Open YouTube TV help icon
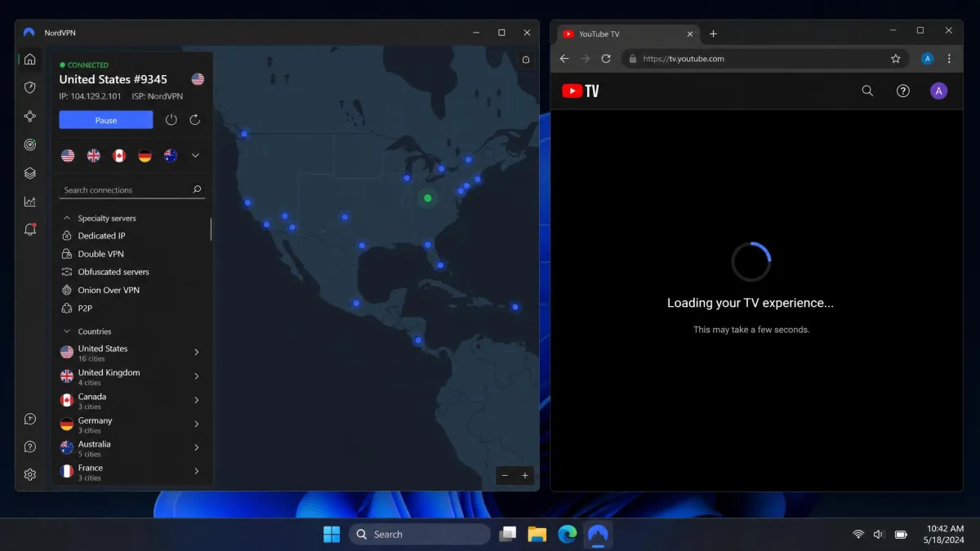The height and width of the screenshot is (551, 980). click(903, 91)
